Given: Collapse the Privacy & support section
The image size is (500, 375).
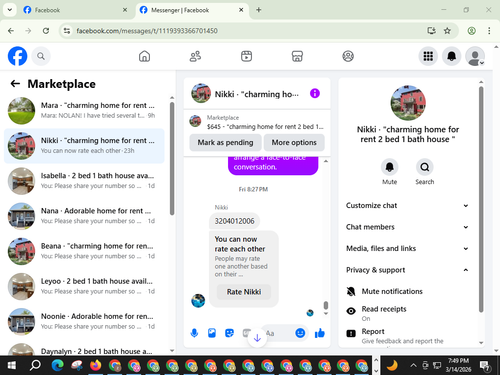Looking at the screenshot, I should [x=407, y=270].
